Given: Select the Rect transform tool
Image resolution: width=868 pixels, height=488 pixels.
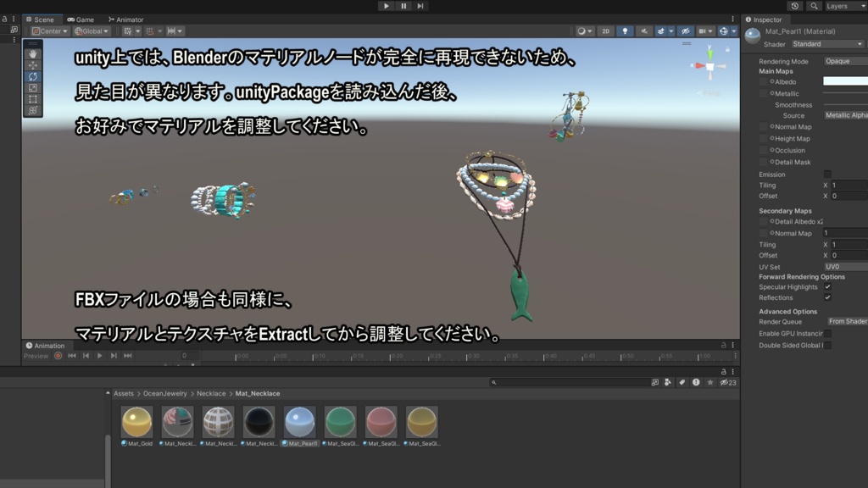Looking at the screenshot, I should pyautogui.click(x=33, y=100).
